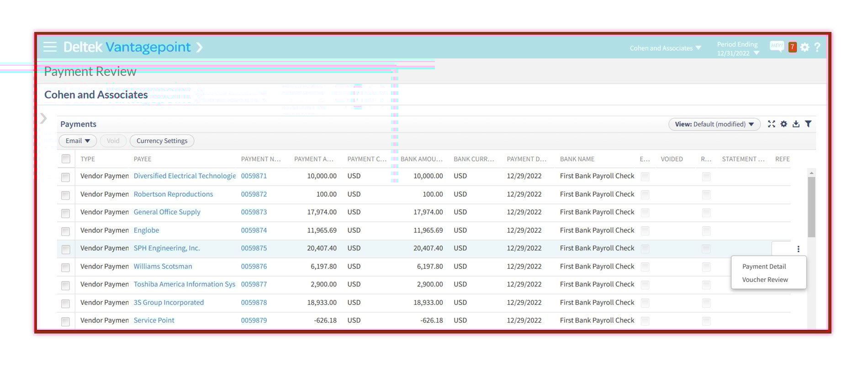
Task: Open the Email dropdown button
Action: click(78, 141)
